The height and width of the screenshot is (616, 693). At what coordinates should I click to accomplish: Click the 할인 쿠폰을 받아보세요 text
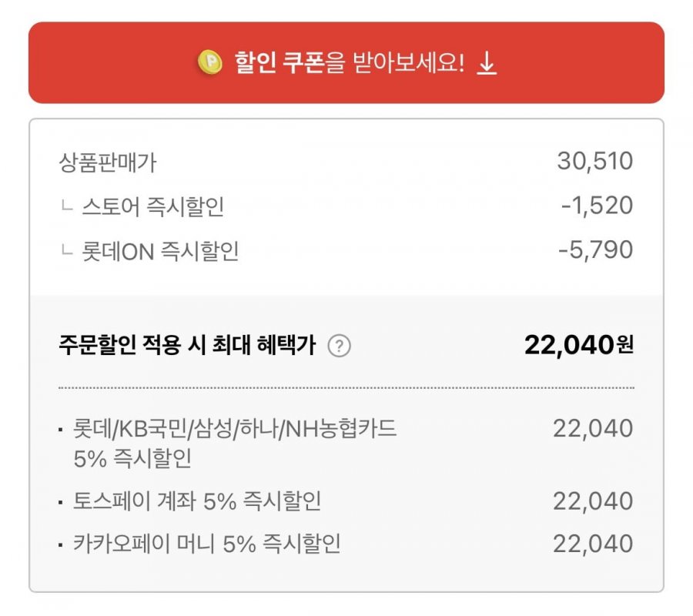[349, 62]
